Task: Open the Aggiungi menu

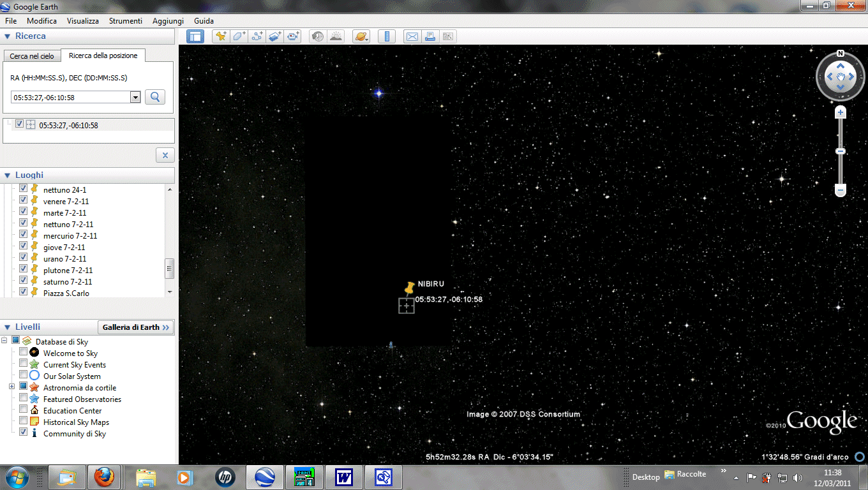Action: (168, 21)
